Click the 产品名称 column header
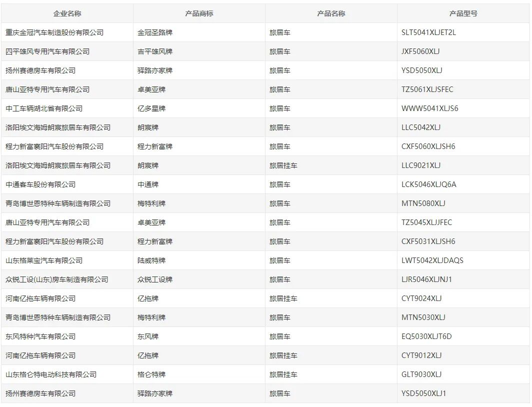 click(331, 13)
